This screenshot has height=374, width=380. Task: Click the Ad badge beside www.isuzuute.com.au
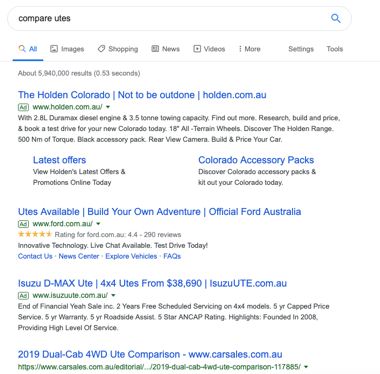23,295
